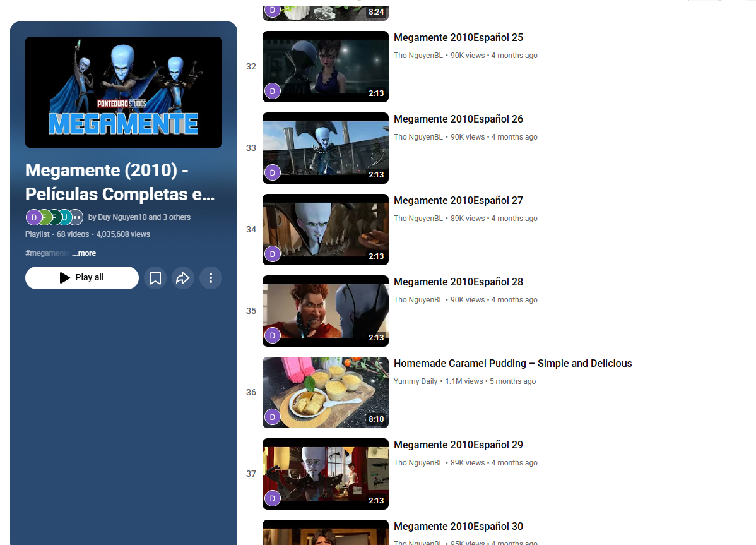Open the Megamente playlist cover thumbnail
The image size is (756, 545).
(x=124, y=92)
